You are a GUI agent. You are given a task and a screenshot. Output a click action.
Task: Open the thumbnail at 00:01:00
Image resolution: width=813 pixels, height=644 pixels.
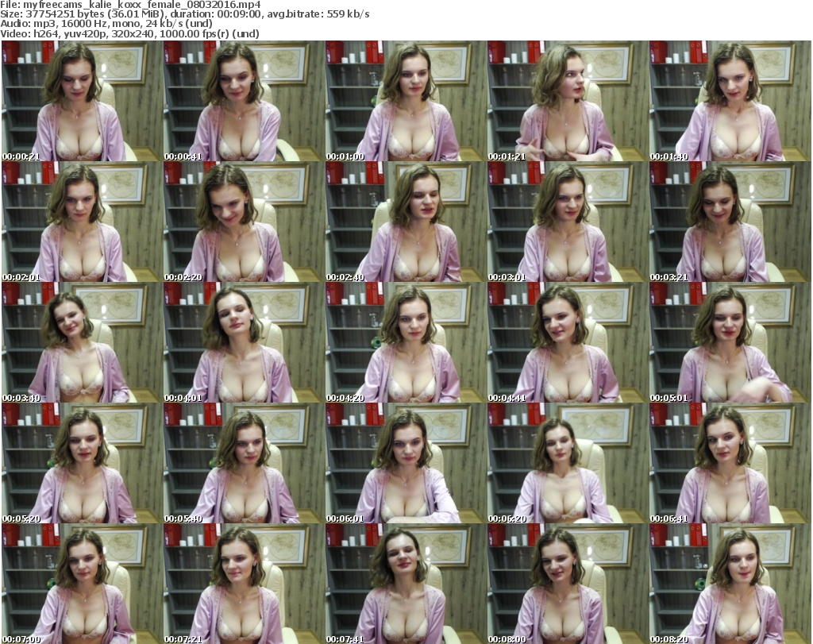point(406,102)
